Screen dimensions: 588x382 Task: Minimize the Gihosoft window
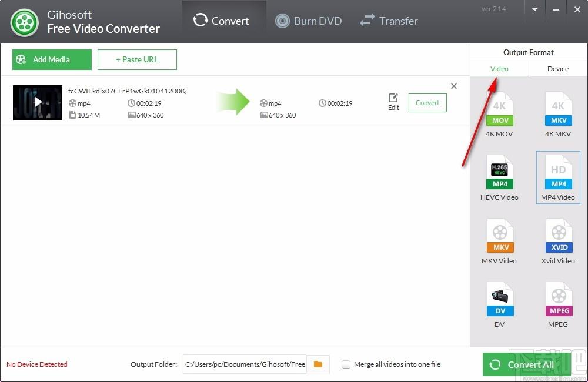coord(556,10)
